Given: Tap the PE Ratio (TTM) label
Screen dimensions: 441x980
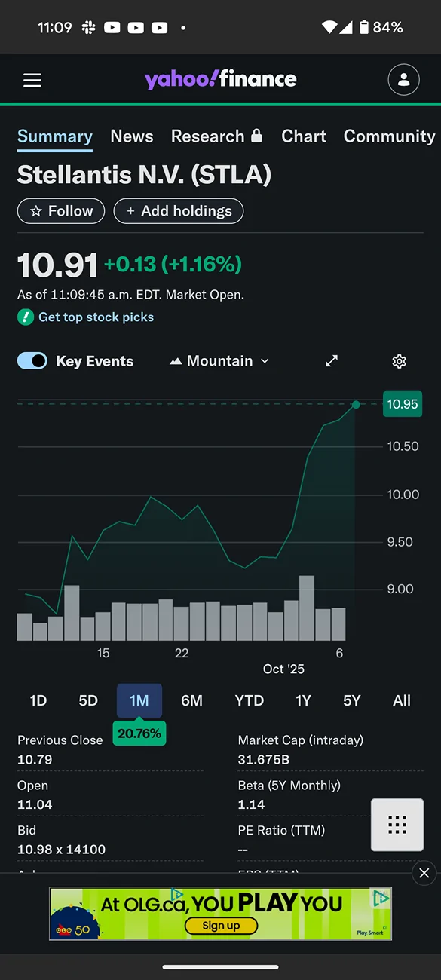Looking at the screenshot, I should [281, 831].
